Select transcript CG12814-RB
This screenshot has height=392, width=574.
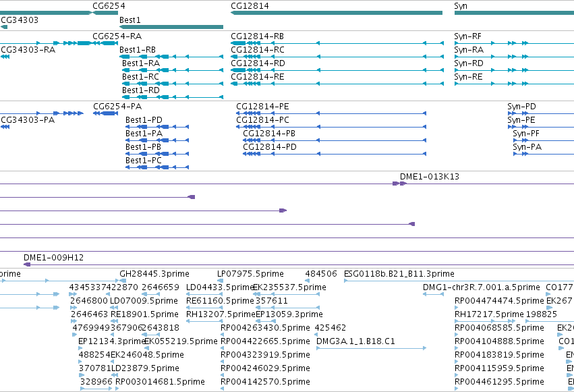258,36
